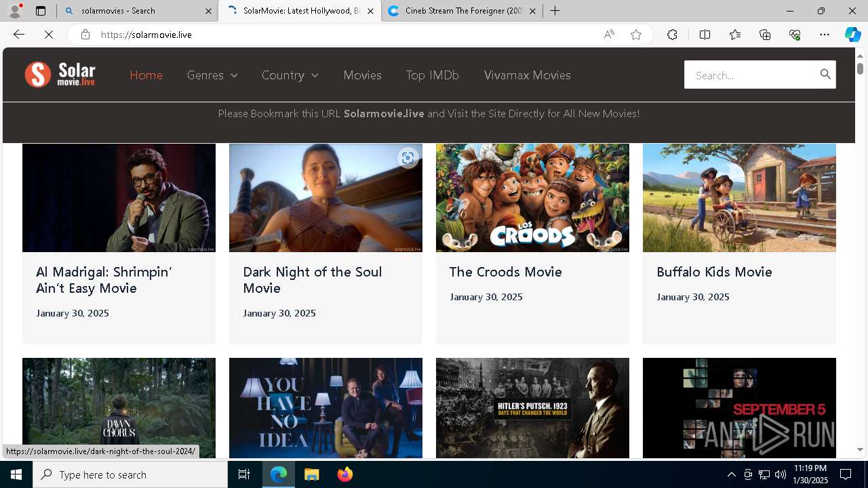
Task: Click the Windows taskbar search box
Action: click(130, 474)
